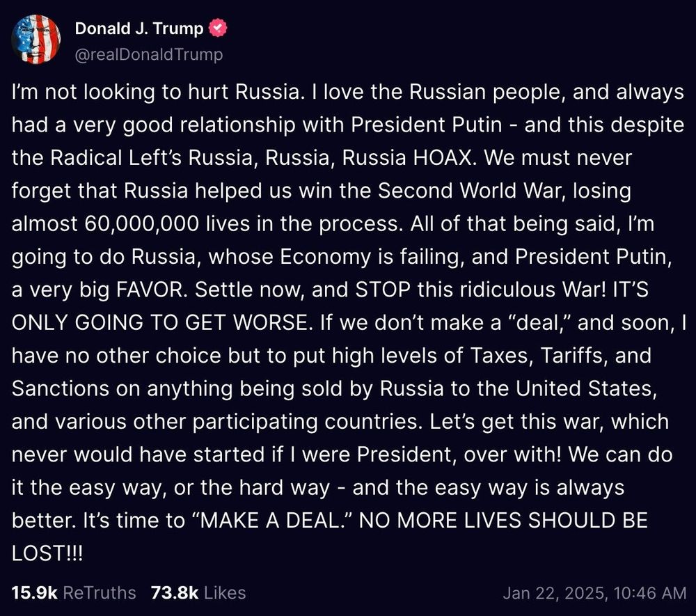
Task: Click the phrase Radical Left's
Action: pos(116,158)
